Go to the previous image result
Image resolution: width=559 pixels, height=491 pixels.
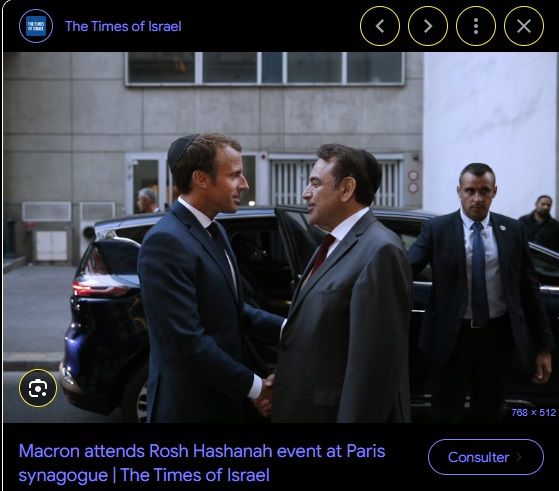pos(380,26)
